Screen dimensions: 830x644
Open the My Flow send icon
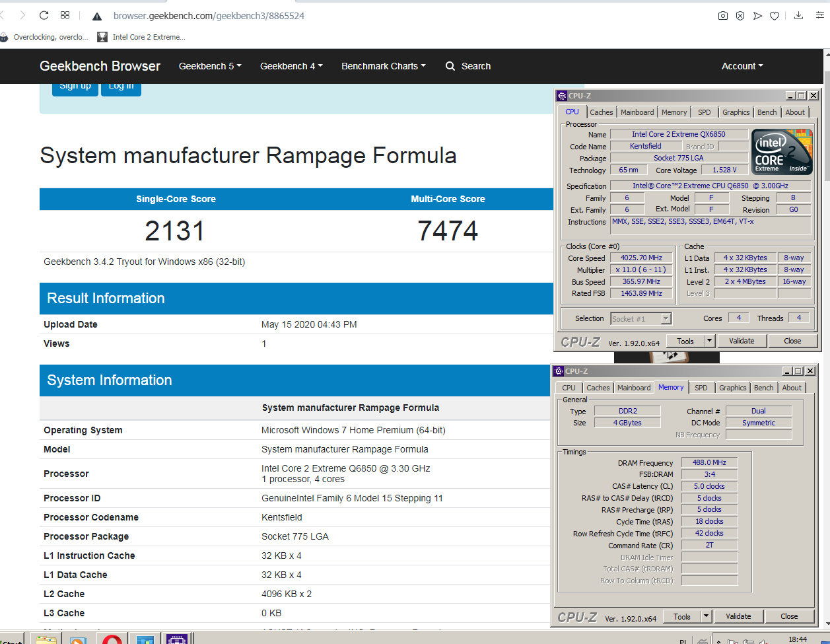757,16
